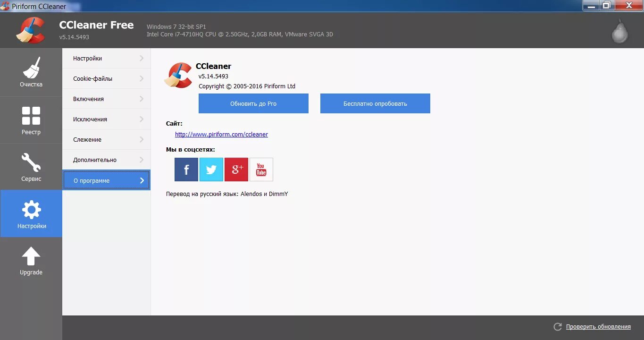Screen dimensions: 644x340
Task: Open the Дополнительно settings page
Action: [x=107, y=160]
